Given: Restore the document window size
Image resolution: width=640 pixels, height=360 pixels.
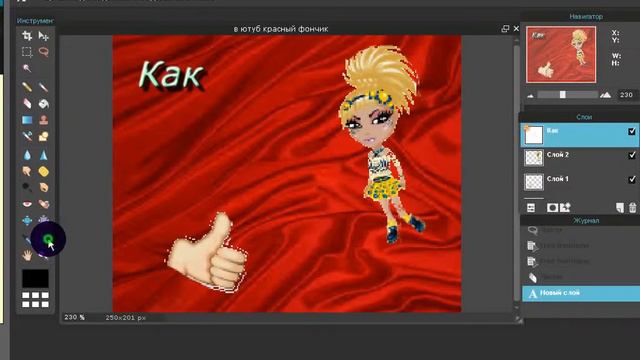Looking at the screenshot, I should click(x=505, y=29).
